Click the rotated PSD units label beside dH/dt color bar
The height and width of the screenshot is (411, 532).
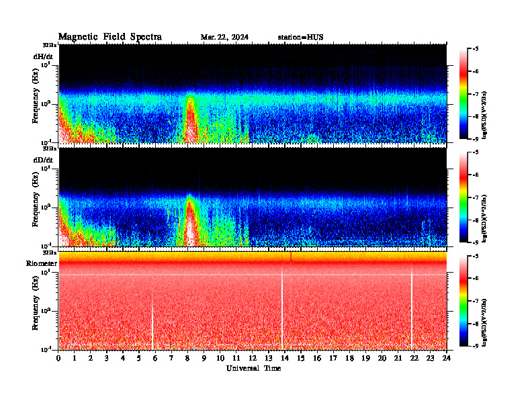(485, 115)
